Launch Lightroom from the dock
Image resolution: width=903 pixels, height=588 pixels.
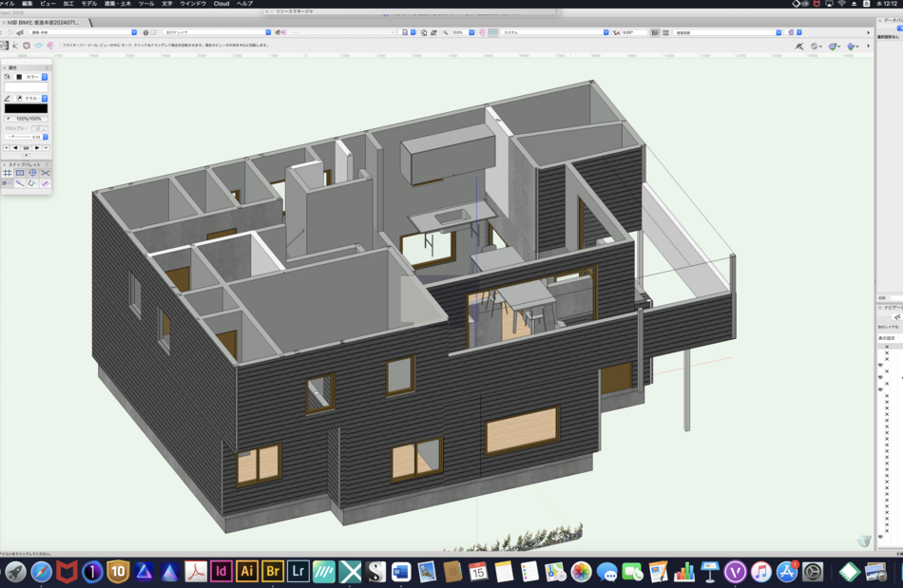click(x=298, y=571)
